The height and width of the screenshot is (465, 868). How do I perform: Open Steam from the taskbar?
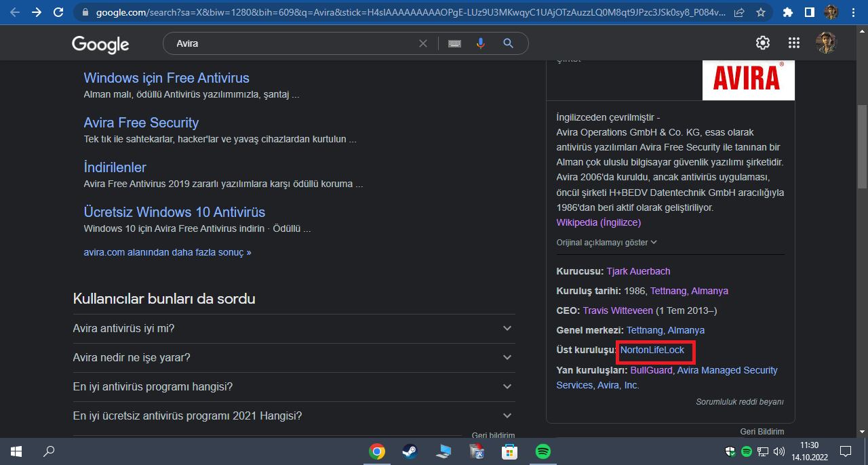[410, 451]
